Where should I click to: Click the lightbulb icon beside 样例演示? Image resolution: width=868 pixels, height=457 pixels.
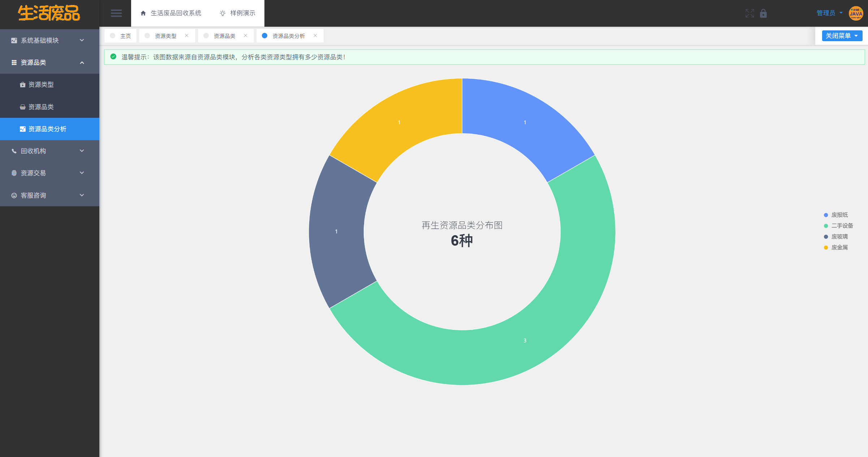tap(223, 13)
